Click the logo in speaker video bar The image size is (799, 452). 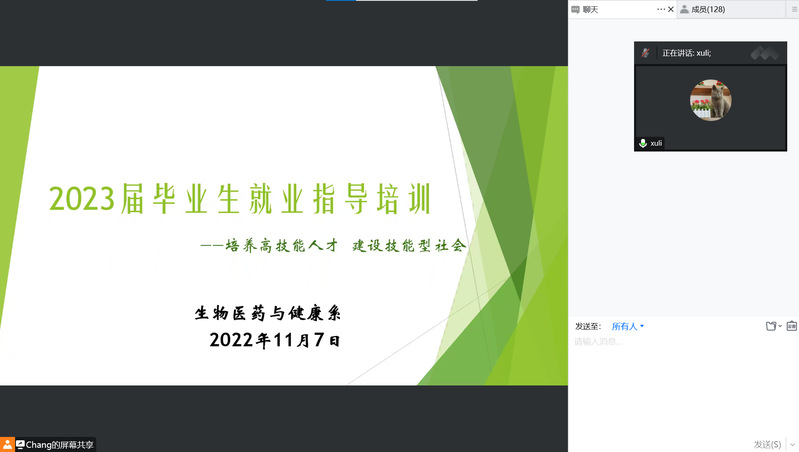(765, 53)
